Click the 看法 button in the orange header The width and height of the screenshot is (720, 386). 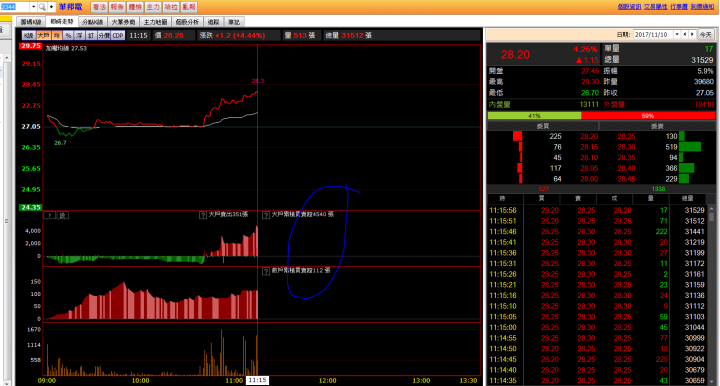[x=99, y=7]
